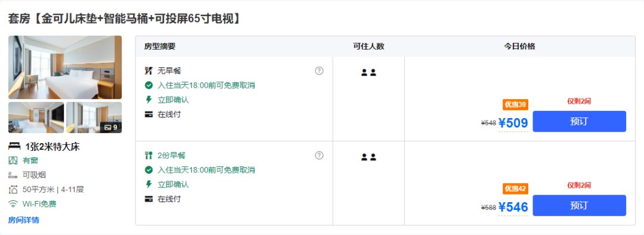Click help icon on 2-breakfast row
The width and height of the screenshot is (644, 235).
319,155
